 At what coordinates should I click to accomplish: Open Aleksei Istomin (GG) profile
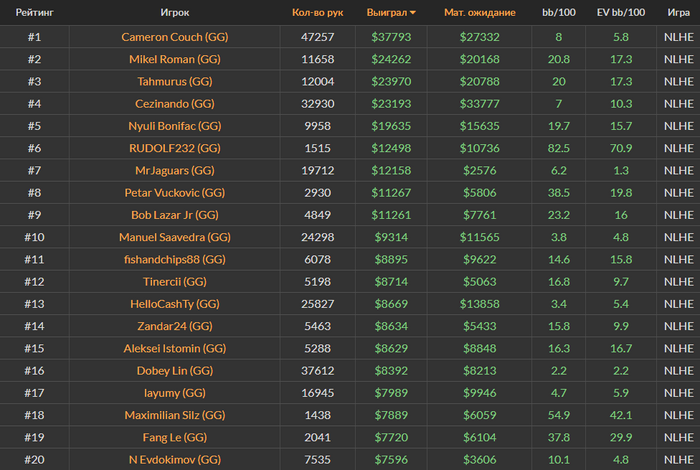point(175,348)
